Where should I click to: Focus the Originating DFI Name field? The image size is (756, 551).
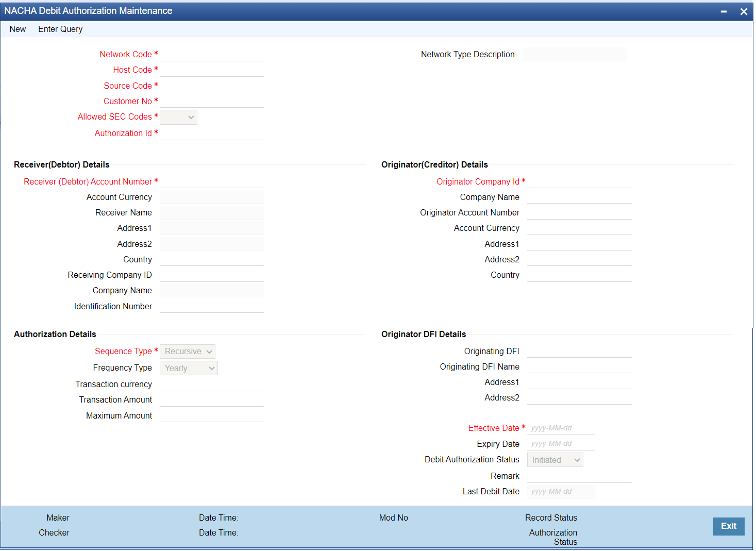[x=579, y=366]
